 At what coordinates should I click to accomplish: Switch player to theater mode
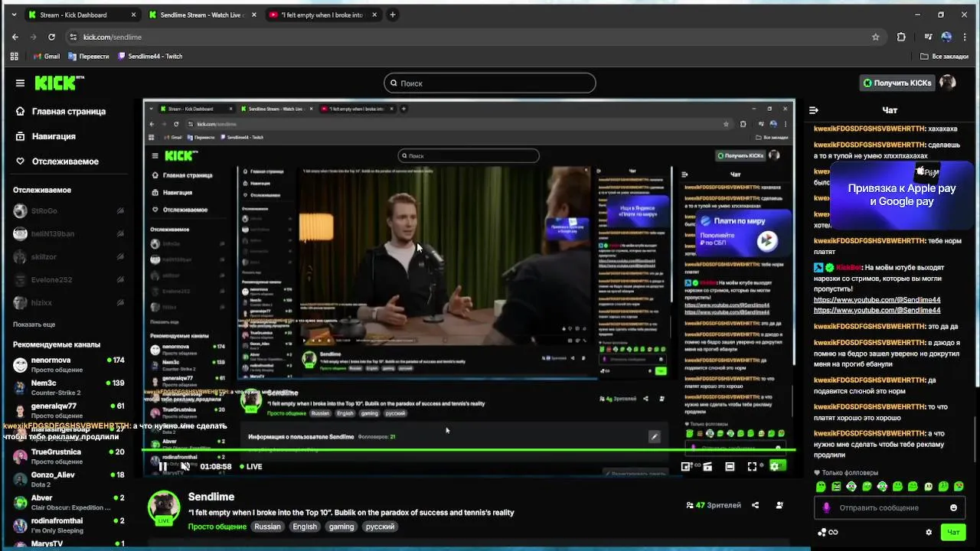730,466
